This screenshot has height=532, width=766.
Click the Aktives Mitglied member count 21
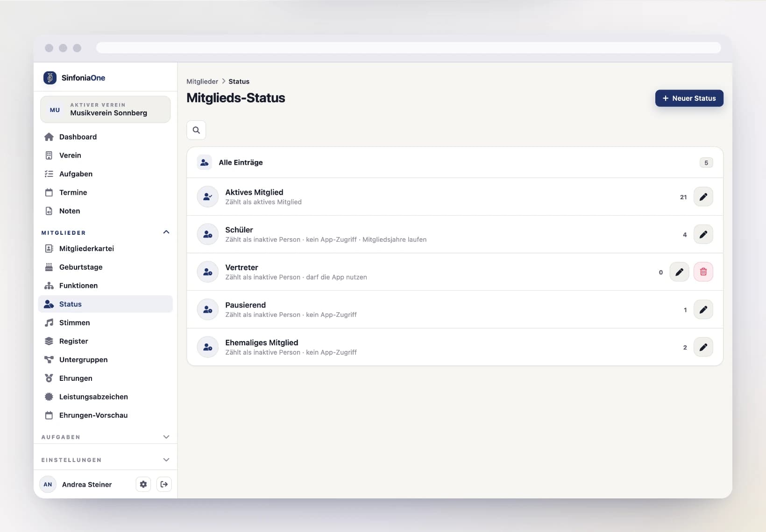[x=683, y=197]
